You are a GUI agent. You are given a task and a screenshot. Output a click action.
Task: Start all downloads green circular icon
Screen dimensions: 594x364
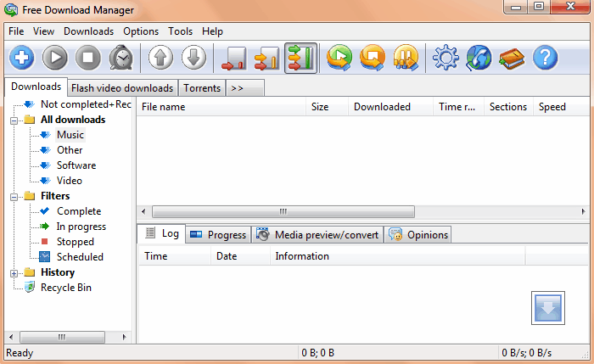(339, 58)
